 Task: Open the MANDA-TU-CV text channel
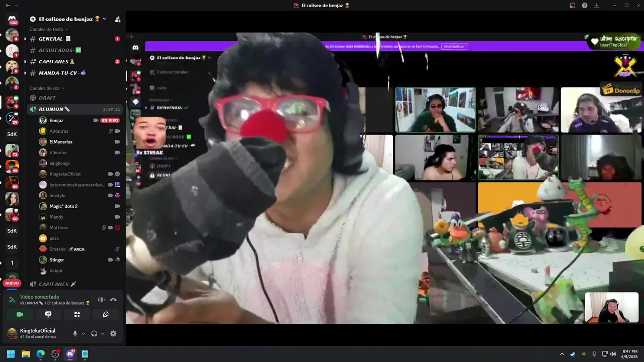(75, 73)
